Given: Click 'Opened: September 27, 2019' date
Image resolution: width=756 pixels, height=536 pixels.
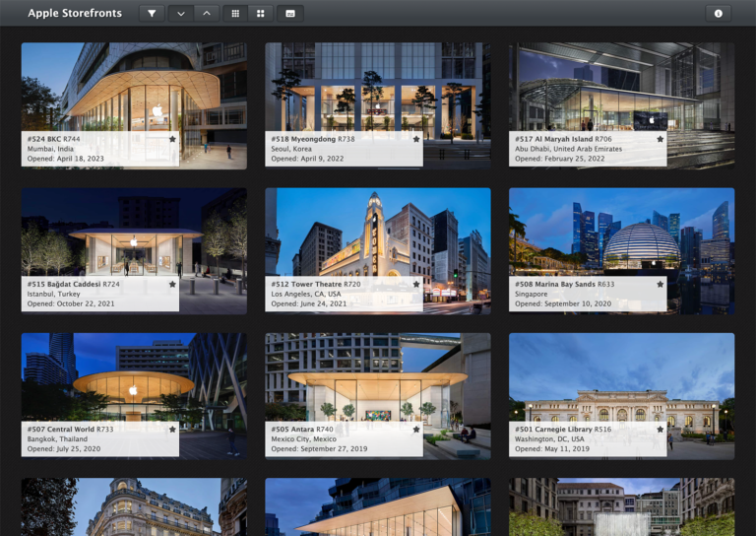Looking at the screenshot, I should [319, 448].
